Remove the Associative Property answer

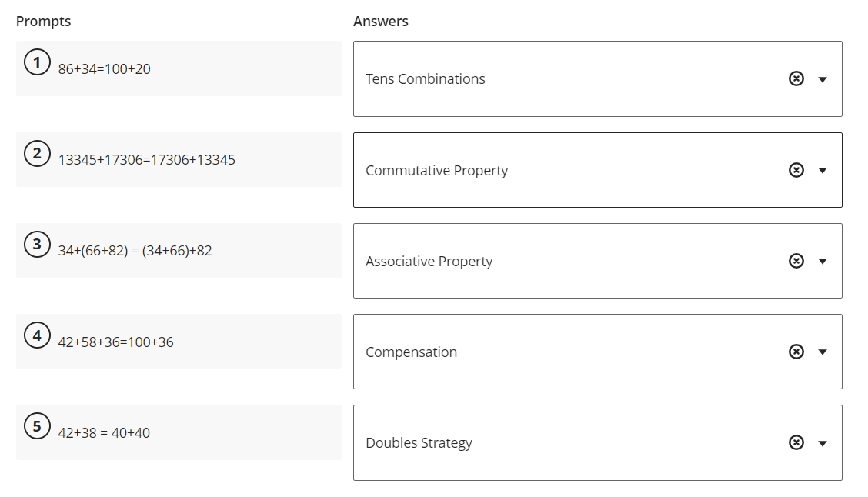coord(796,261)
